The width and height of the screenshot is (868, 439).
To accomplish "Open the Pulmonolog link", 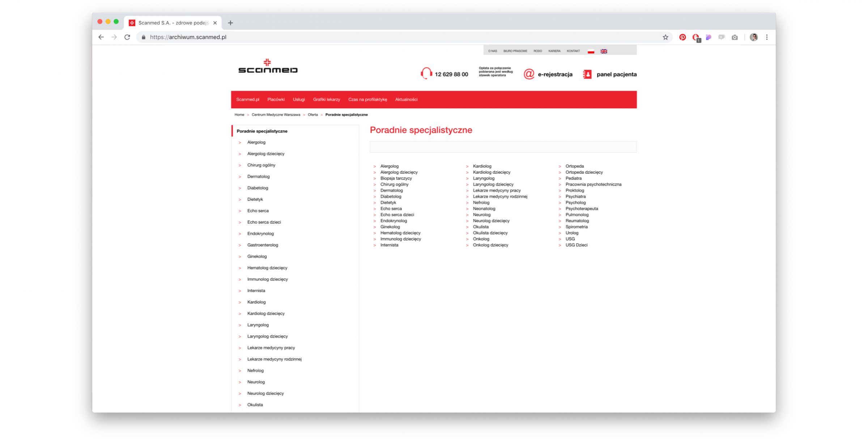I will point(577,215).
